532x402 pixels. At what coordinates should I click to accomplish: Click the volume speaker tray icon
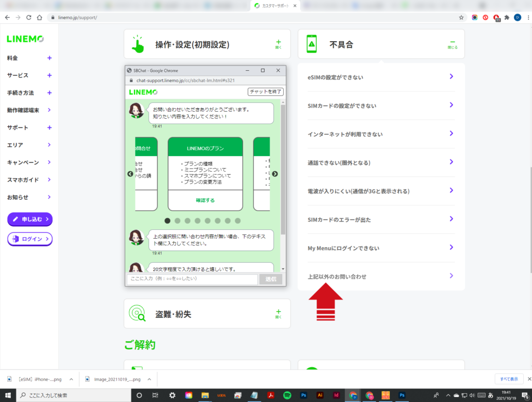pos(472,395)
